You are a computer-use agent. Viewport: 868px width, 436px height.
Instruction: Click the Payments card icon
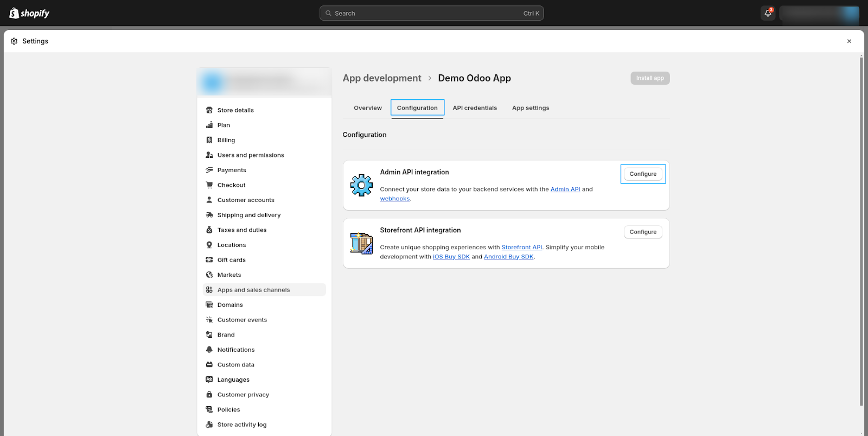[x=209, y=170]
